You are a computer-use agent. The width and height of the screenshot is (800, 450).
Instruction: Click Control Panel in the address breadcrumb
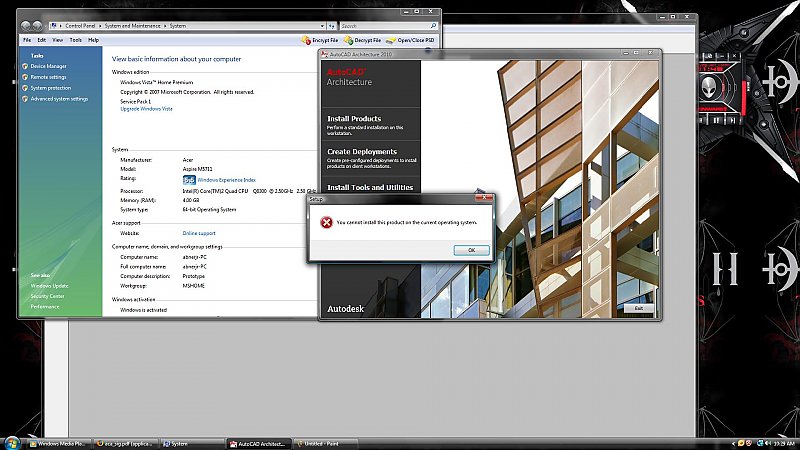80,26
